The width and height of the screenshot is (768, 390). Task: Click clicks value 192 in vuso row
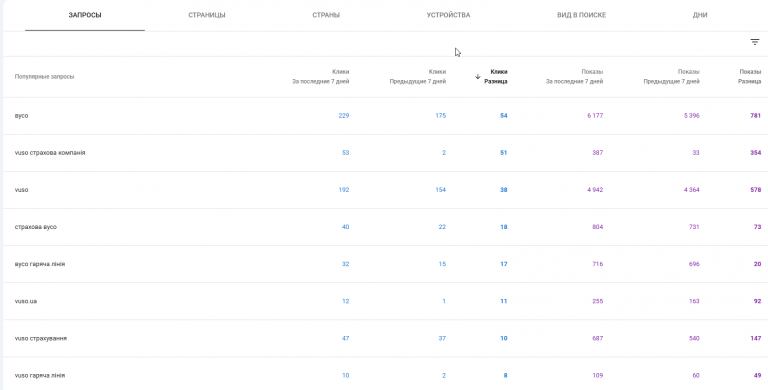click(x=344, y=190)
